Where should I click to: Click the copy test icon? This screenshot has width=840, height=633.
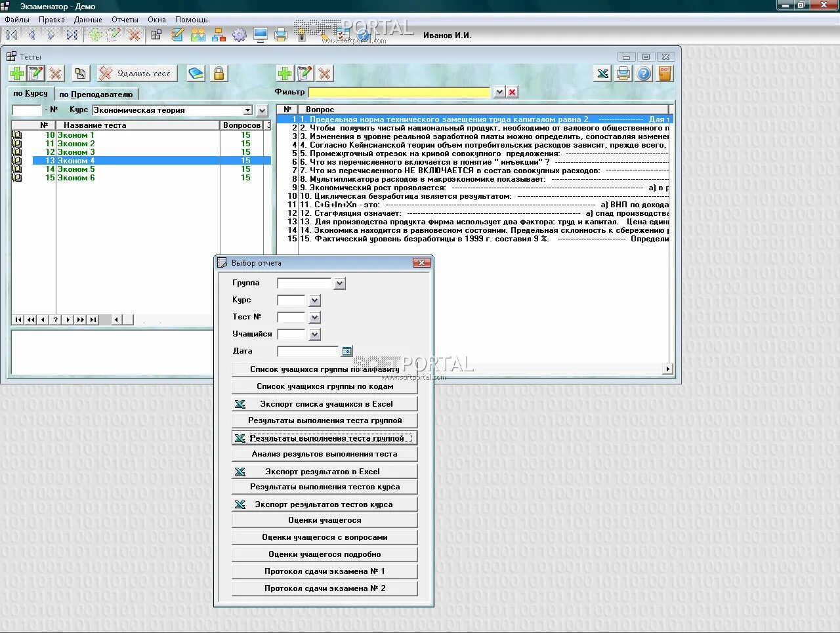(x=80, y=73)
